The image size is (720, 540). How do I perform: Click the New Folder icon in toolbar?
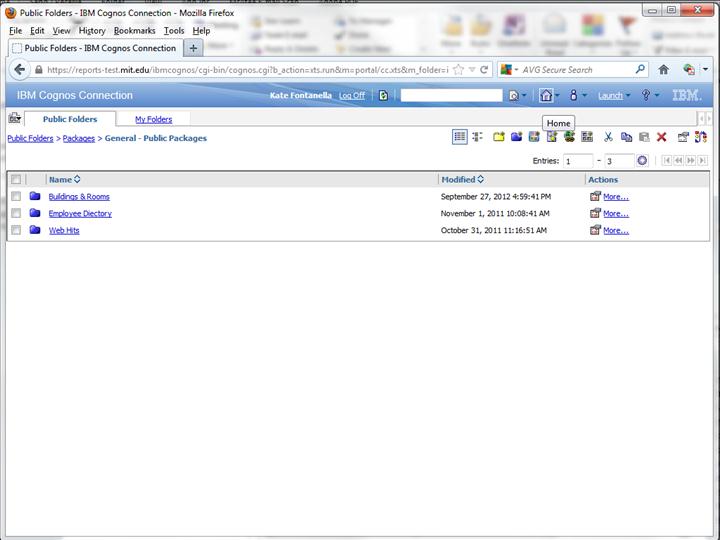498,137
